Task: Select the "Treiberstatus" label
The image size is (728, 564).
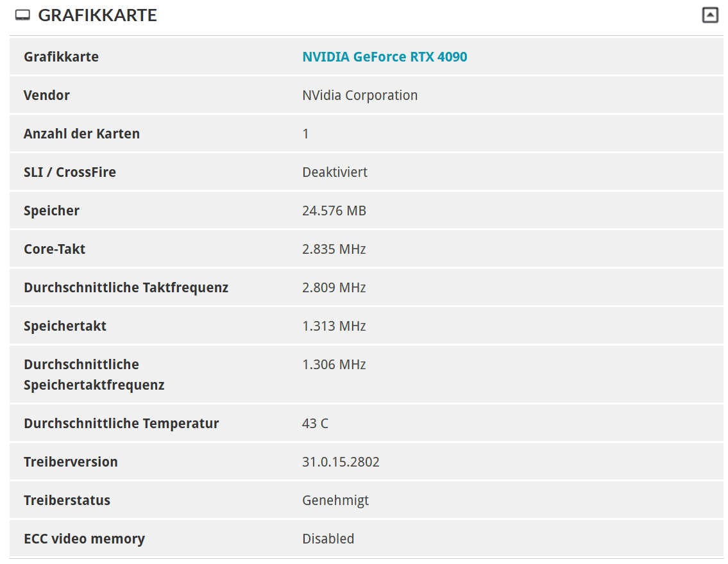Action: (67, 501)
